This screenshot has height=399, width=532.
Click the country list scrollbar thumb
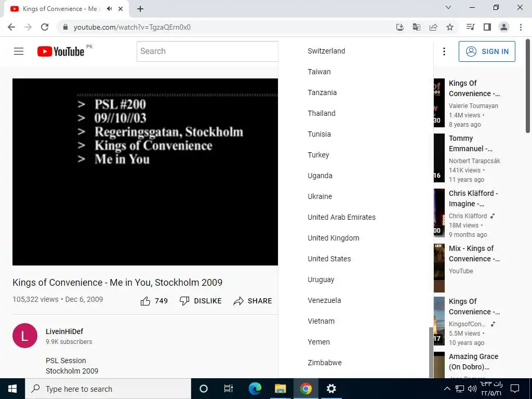click(x=431, y=352)
